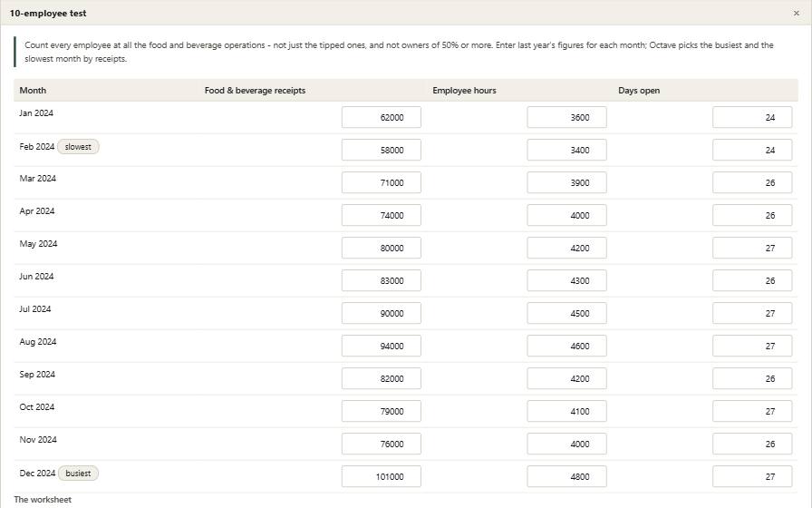Edit Jul 2024 receipts field showing 90000
Screen dimensions: 812x508
click(382, 313)
